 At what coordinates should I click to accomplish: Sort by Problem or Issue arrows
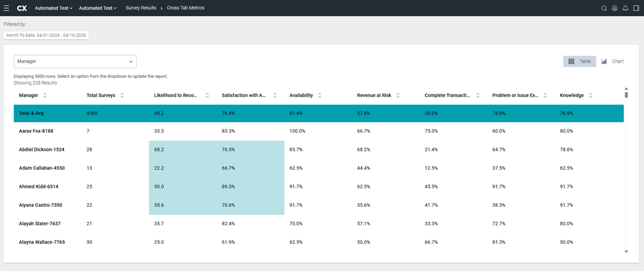[545, 95]
